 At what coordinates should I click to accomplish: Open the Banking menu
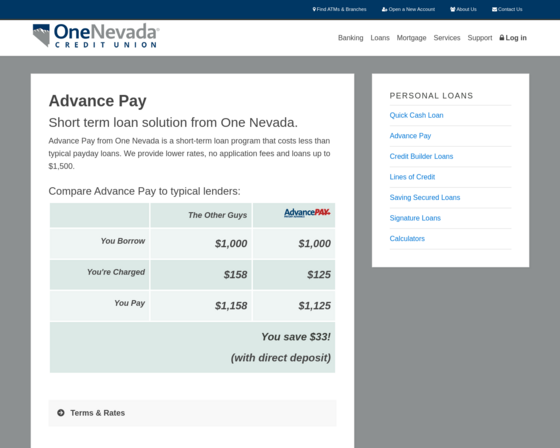tap(350, 38)
